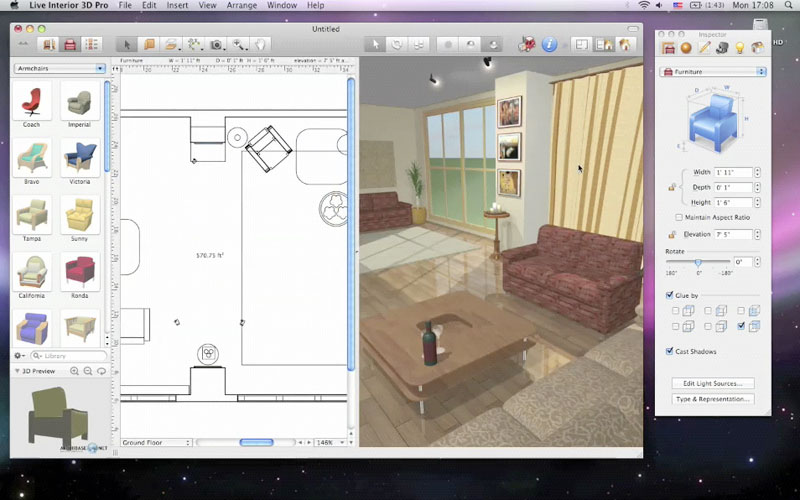The image size is (800, 500).
Task: Disable the Cast Shadows checkbox
Action: tap(670, 351)
